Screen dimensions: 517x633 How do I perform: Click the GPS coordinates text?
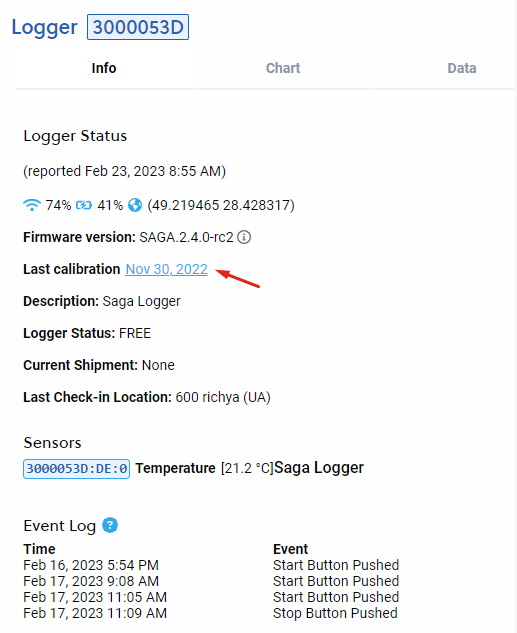(x=221, y=205)
